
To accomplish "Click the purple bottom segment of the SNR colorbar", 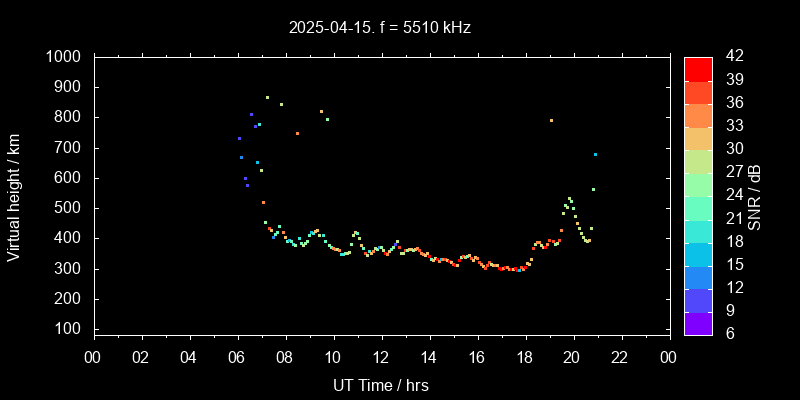I will (x=698, y=323).
